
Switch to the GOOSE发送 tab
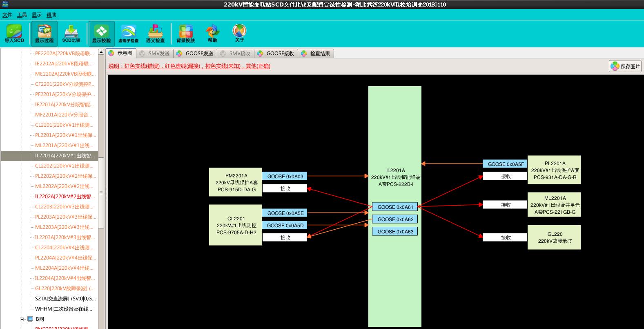coord(195,54)
